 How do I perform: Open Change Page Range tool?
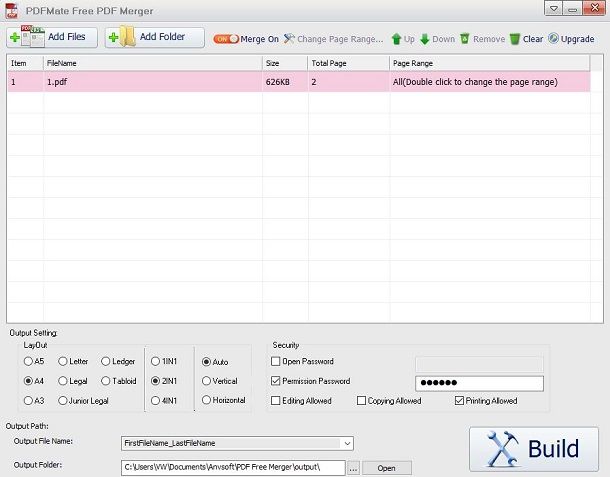point(333,39)
